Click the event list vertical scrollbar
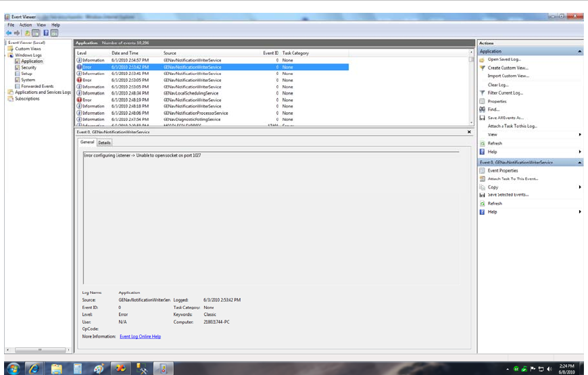The image size is (588, 375). point(471,87)
